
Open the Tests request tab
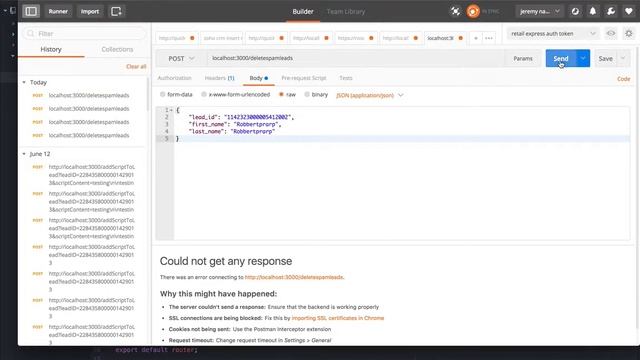[x=346, y=78]
